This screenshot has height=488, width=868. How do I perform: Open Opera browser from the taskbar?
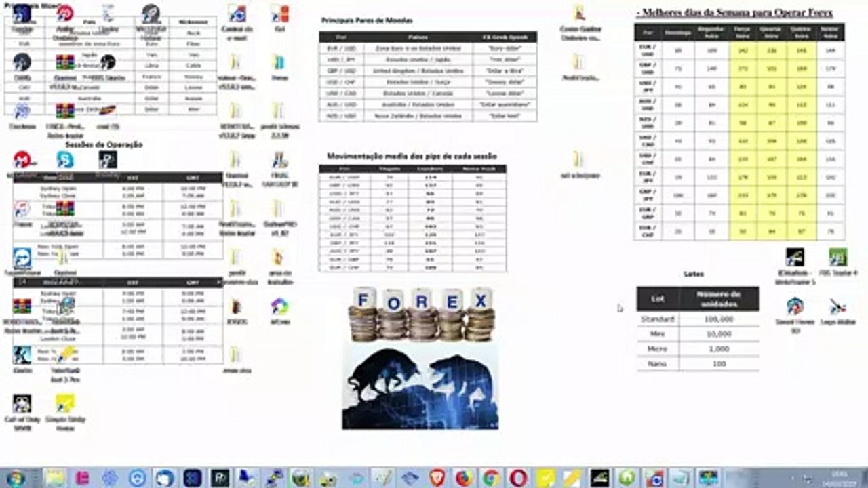click(518, 478)
